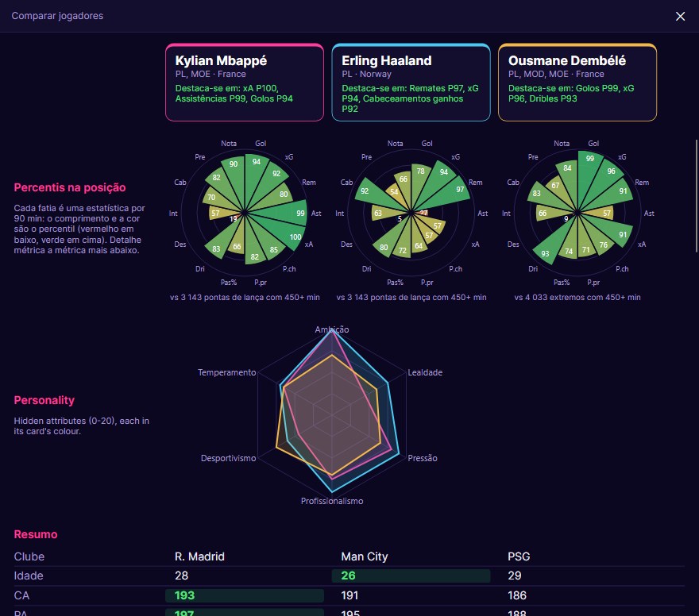Screen dimensions: 699x616
Task: Click the 'Comparar jogadores' dialog title
Action: pos(57,16)
